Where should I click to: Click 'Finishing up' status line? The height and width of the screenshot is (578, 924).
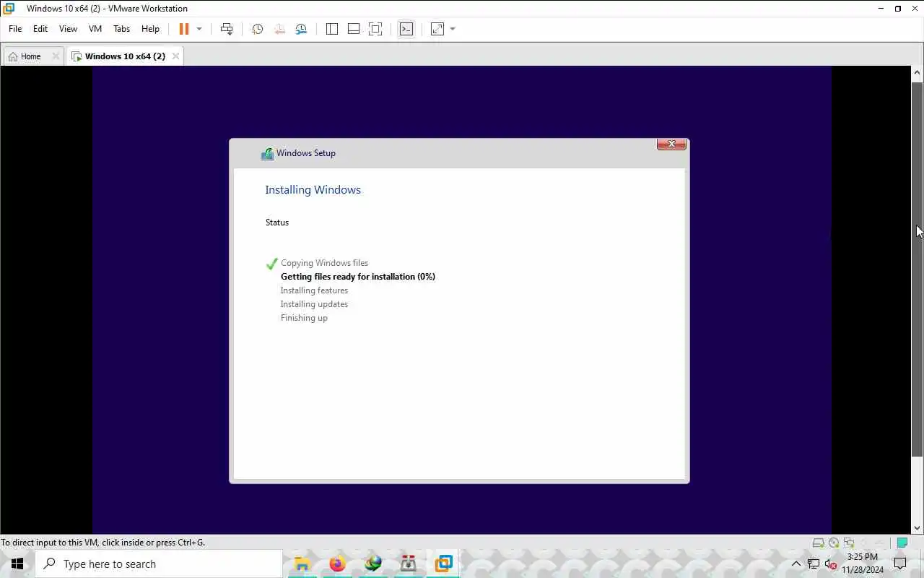304,318
